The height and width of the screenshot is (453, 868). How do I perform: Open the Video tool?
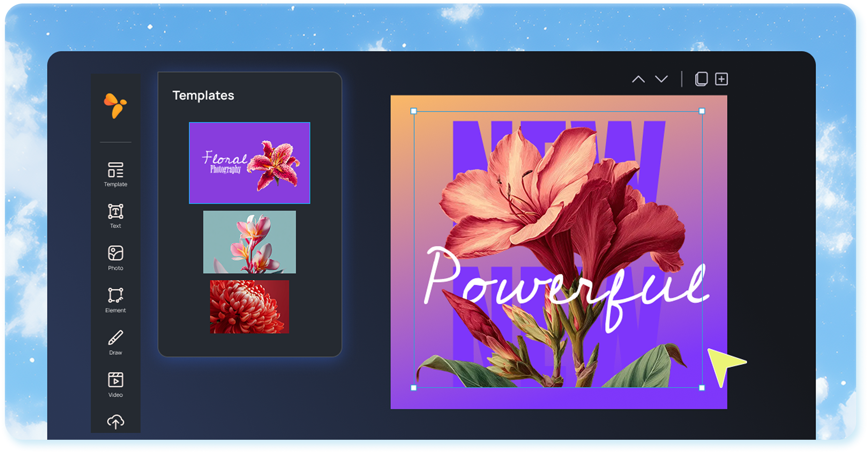(115, 384)
